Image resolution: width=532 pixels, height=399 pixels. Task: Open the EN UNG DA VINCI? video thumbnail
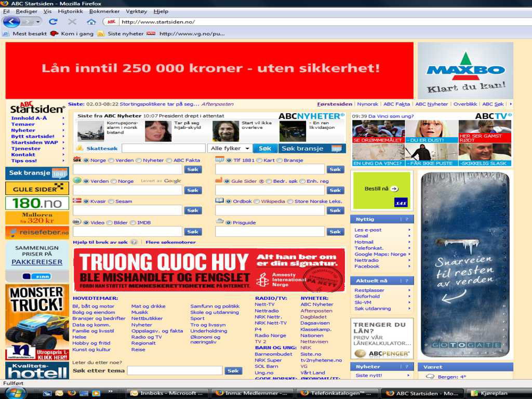(x=378, y=155)
